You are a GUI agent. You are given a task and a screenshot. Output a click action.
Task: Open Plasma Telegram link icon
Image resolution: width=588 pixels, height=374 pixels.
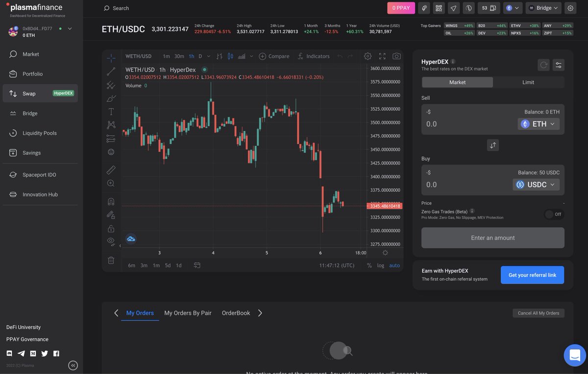tap(21, 353)
